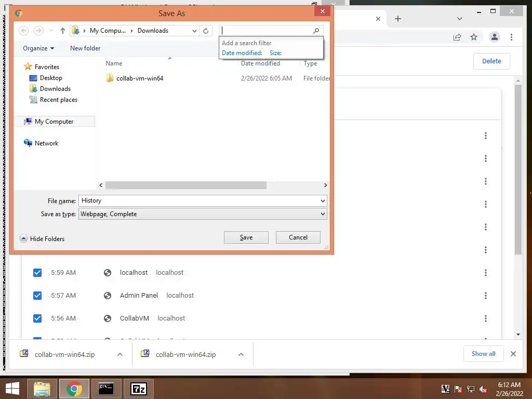Go forward in Save As dialog

38,31
